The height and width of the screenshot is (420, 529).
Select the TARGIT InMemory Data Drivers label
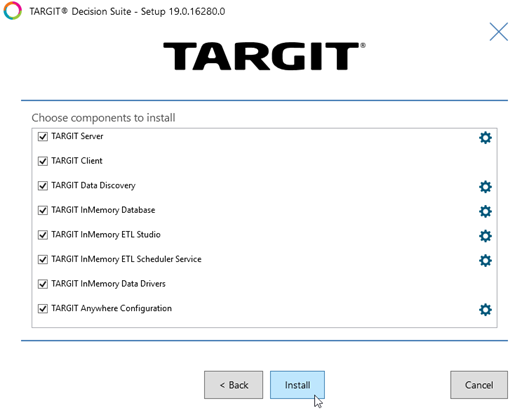tap(108, 284)
